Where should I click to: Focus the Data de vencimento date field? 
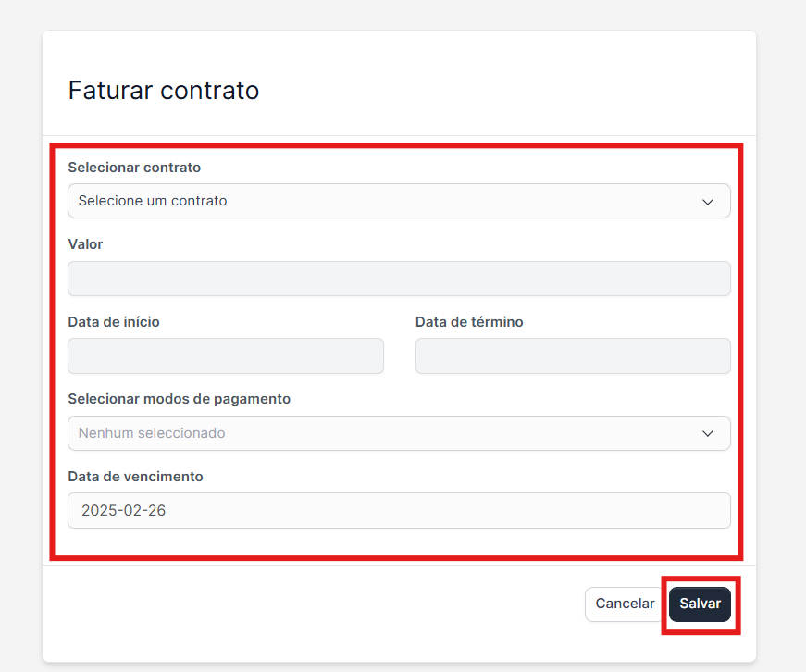pyautogui.click(x=399, y=510)
